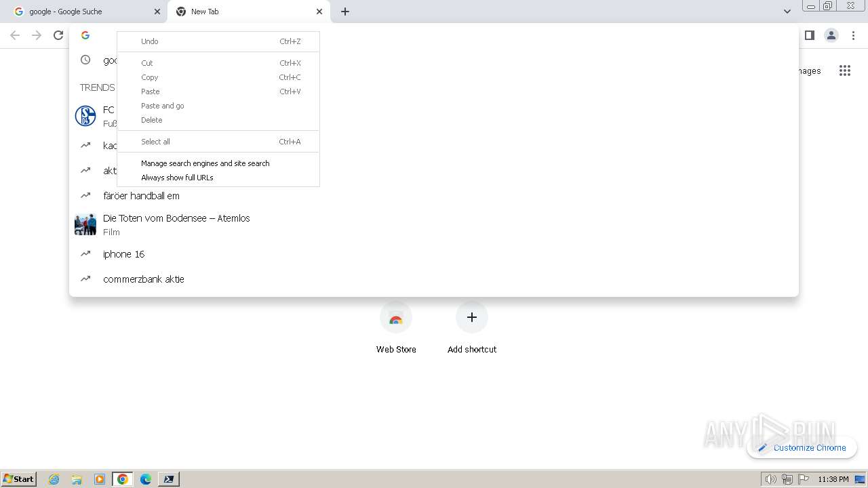Open the Windows Start menu
The image size is (868, 488).
coord(19,479)
